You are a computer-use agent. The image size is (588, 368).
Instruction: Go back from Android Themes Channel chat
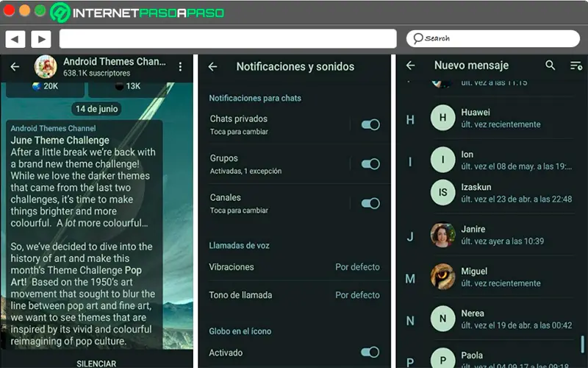15,67
